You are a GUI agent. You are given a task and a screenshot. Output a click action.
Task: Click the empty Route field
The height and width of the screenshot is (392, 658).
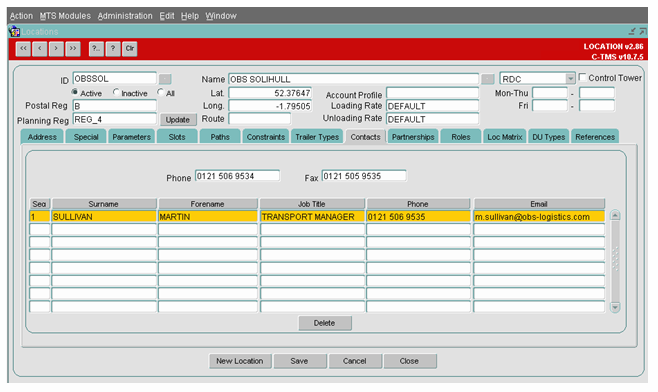(x=259, y=119)
